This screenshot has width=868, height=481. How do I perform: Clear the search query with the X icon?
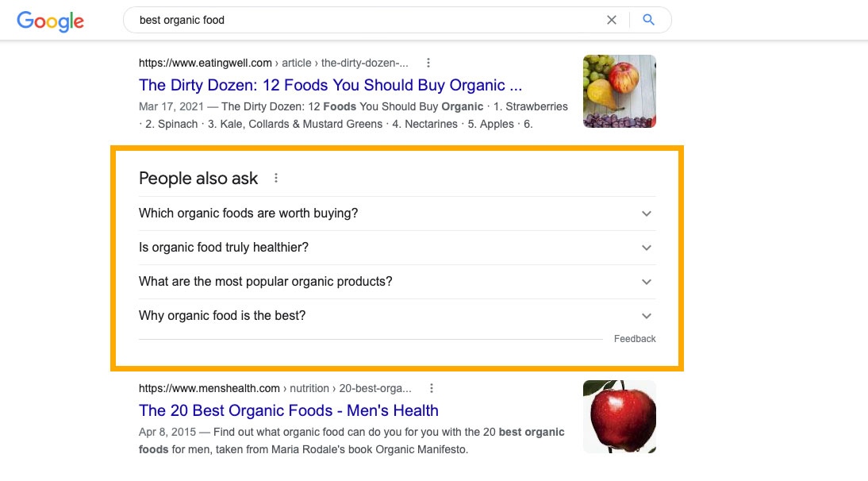click(x=612, y=20)
